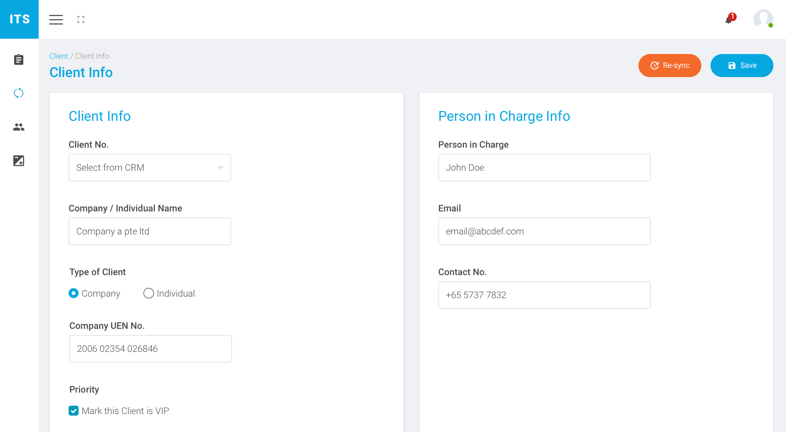Open the clipboard sidebar icon

coord(19,60)
